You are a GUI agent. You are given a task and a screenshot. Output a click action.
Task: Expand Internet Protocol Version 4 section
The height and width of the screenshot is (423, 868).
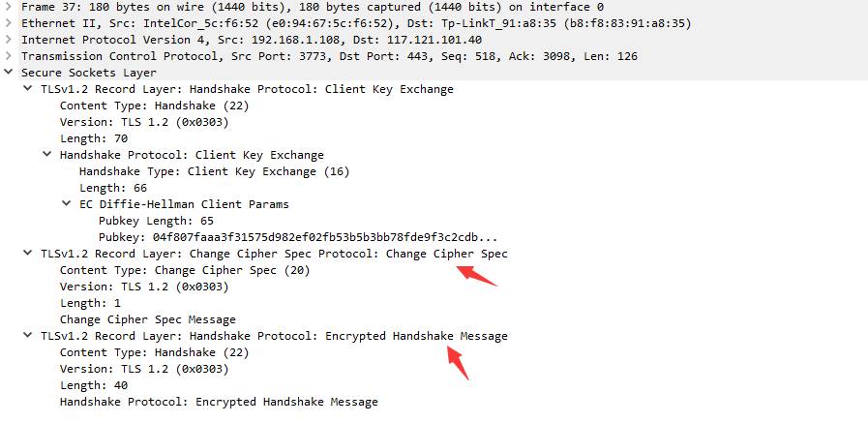pyautogui.click(x=10, y=40)
